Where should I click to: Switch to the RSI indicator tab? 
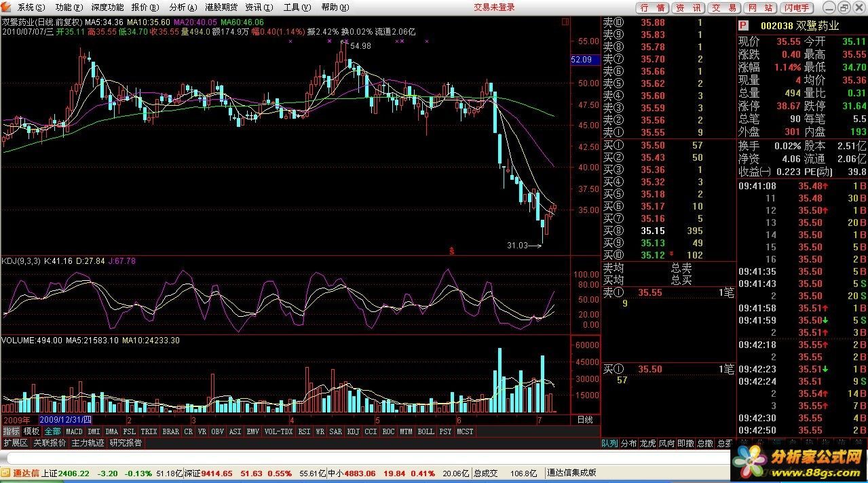pyautogui.click(x=304, y=431)
